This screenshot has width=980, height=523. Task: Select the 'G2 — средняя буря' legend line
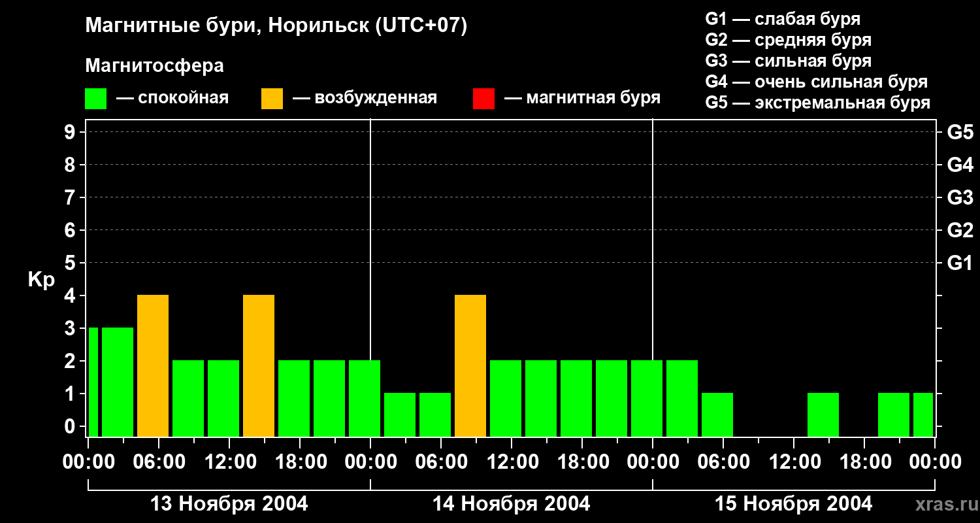pos(788,40)
